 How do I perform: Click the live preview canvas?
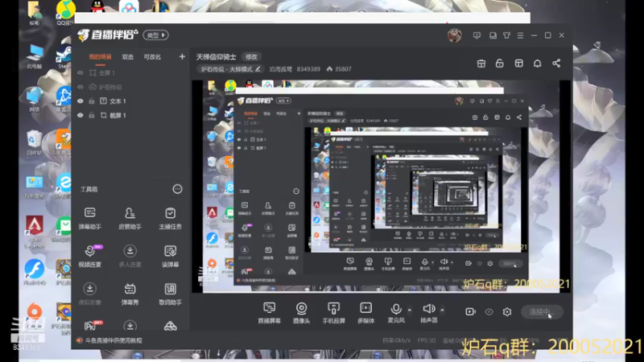382,187
